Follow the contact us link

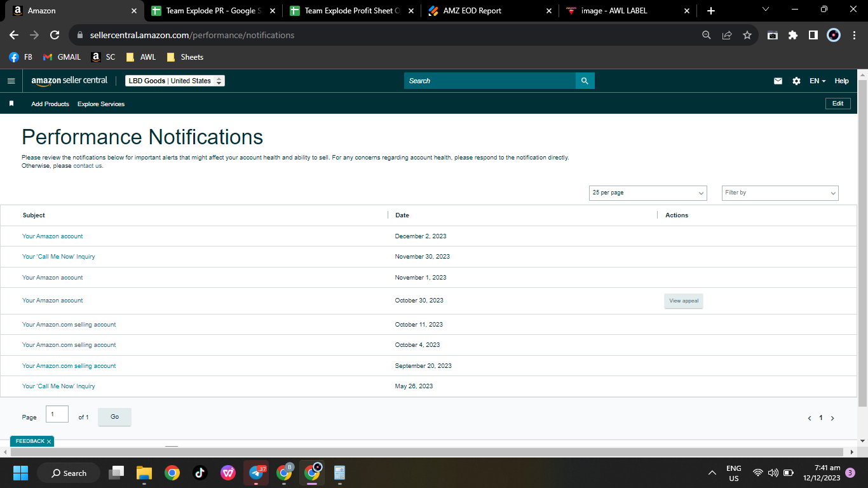(88, 166)
